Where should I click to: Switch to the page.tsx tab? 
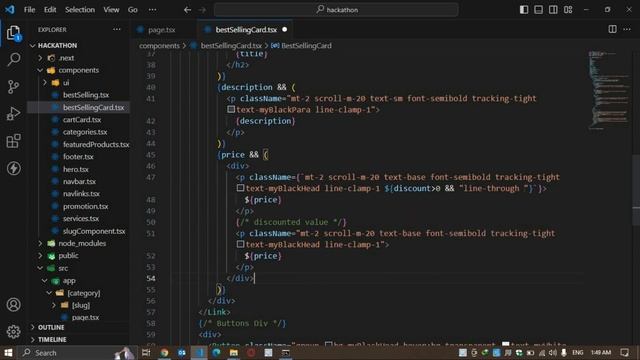(x=161, y=30)
